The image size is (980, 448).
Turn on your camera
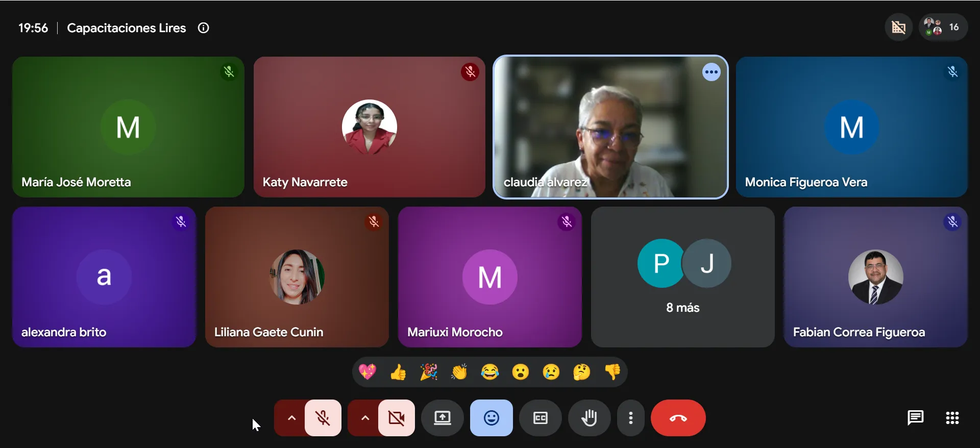click(x=397, y=418)
